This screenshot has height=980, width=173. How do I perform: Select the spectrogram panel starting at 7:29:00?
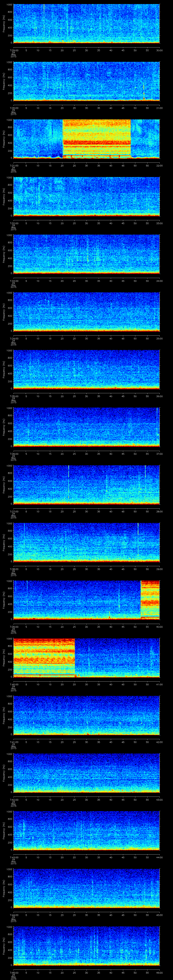pos(86,24)
